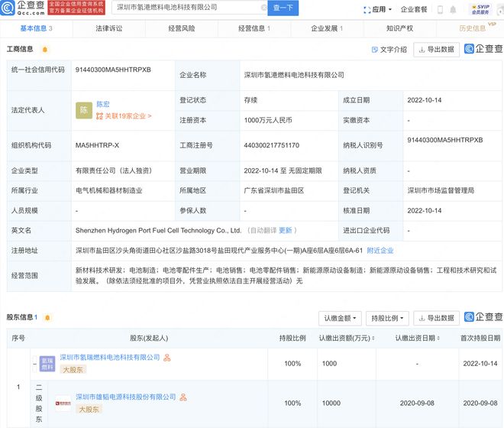This screenshot has width=504, height=428.
Task: Select organization code MA5HHTRP-X
Action: tap(98, 145)
